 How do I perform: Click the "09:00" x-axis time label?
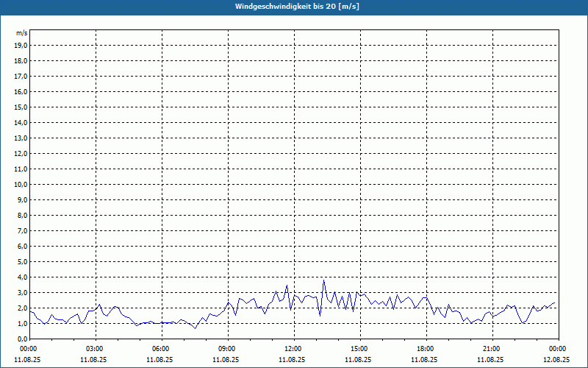click(x=228, y=349)
